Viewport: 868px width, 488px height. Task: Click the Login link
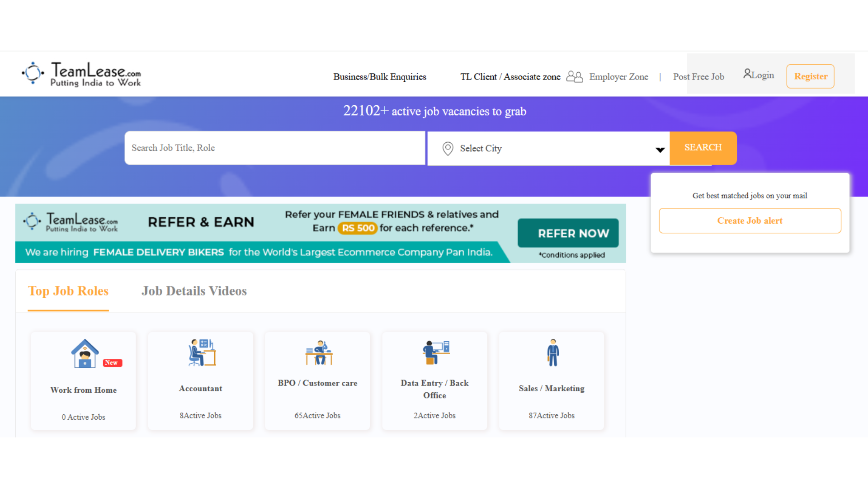click(x=763, y=75)
